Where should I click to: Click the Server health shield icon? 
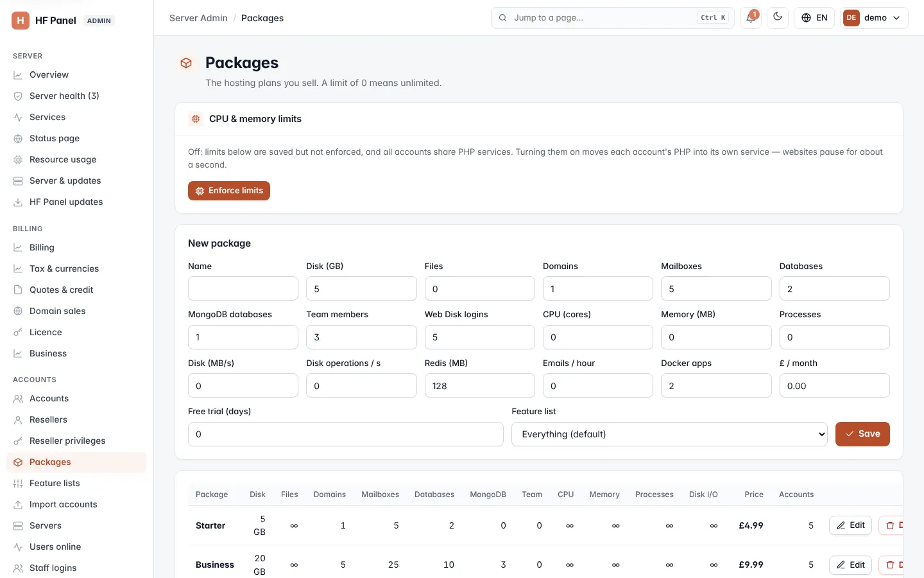tap(18, 96)
